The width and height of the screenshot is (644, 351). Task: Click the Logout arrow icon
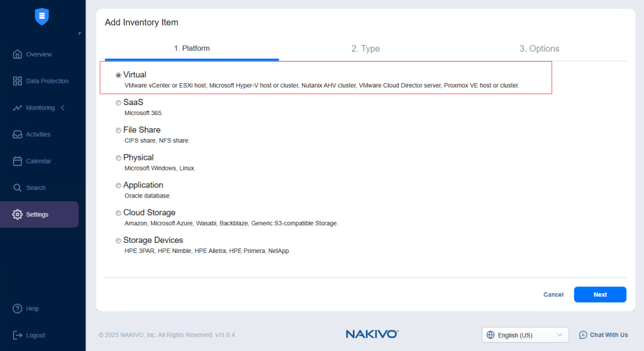[x=17, y=335]
